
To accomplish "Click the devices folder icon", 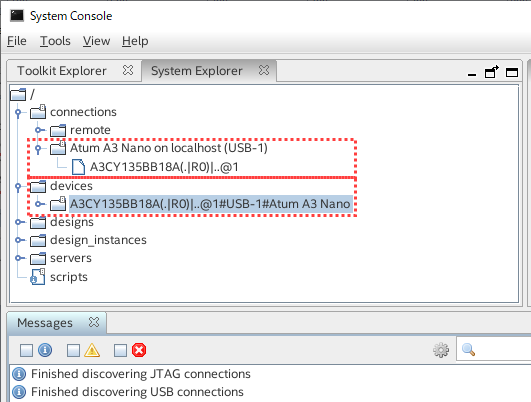I will pyautogui.click(x=38, y=186).
